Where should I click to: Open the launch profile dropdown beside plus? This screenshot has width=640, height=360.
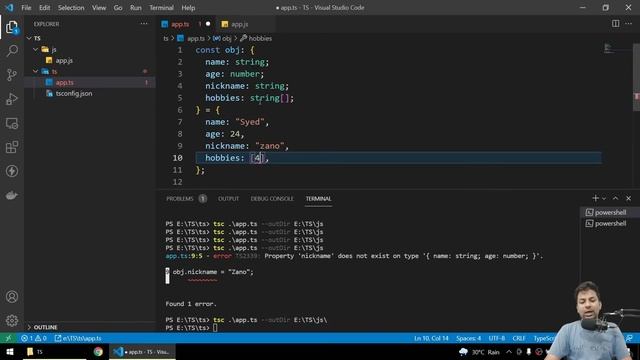pos(604,198)
